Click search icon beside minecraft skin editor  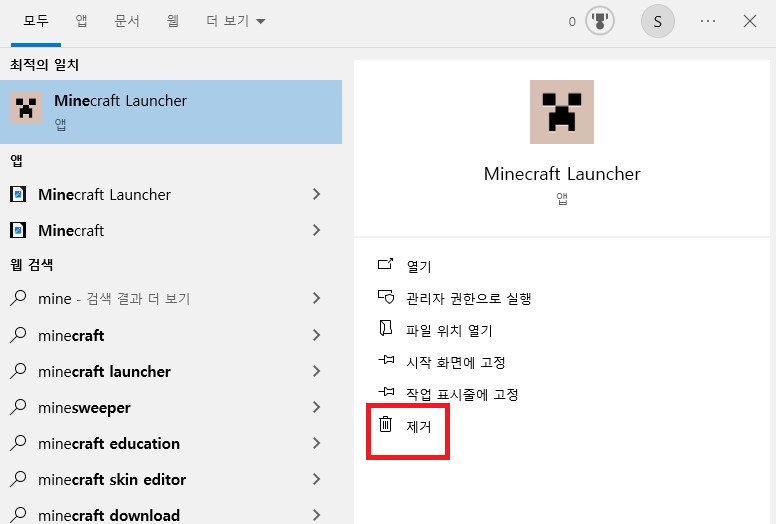click(x=18, y=479)
